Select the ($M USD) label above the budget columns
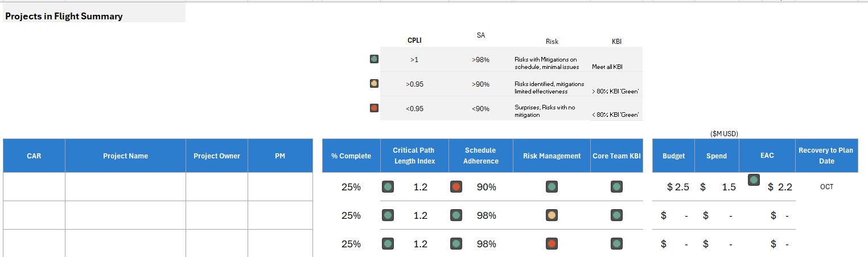868x257 pixels. coord(724,134)
